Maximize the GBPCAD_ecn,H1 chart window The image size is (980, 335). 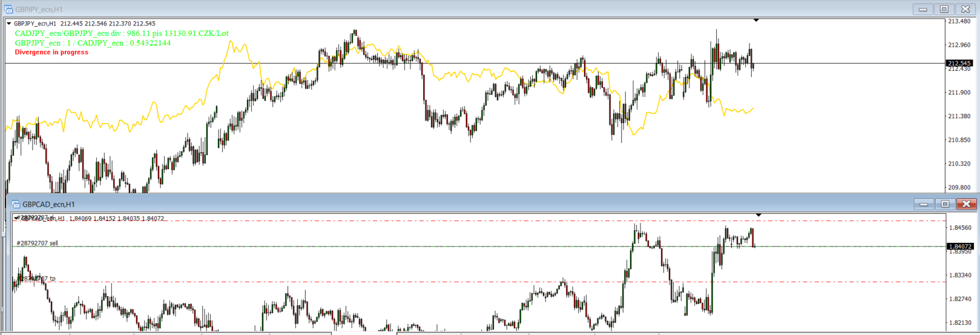tap(944, 204)
